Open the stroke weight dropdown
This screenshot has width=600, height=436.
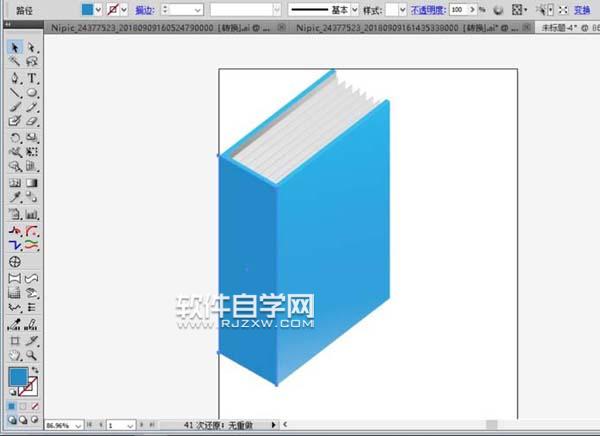[198, 10]
